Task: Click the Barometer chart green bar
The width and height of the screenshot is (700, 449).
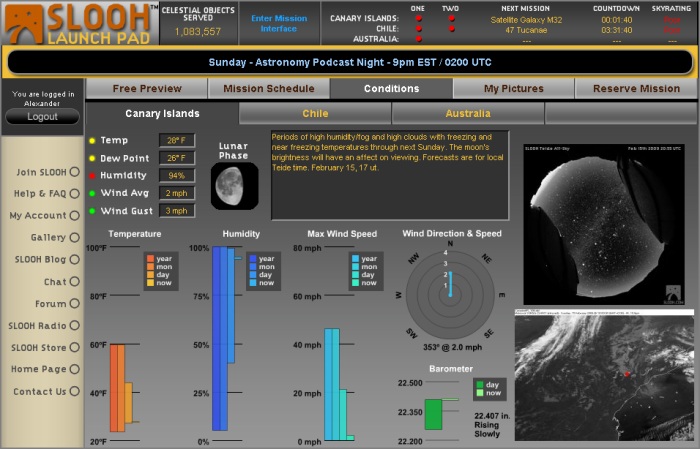Action: click(x=433, y=415)
